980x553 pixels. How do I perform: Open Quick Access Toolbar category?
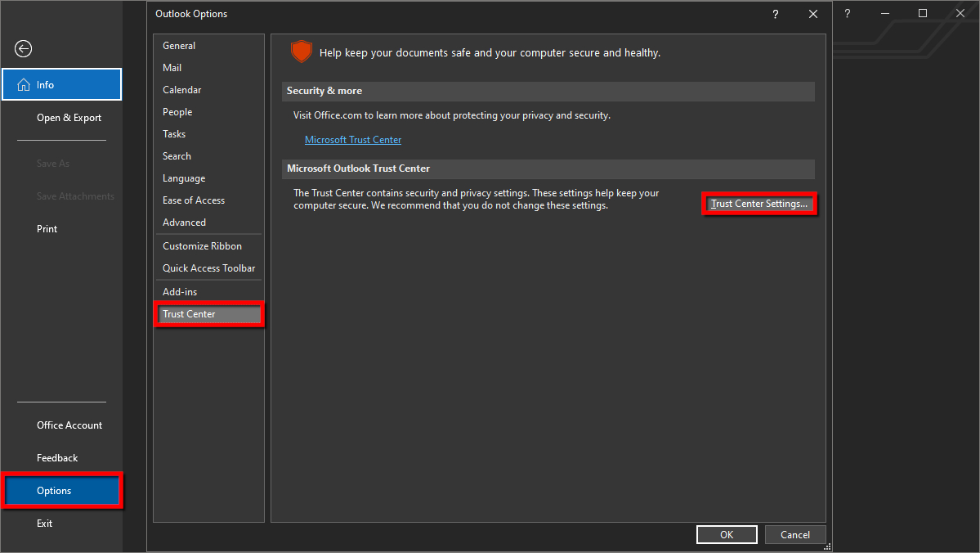point(208,268)
